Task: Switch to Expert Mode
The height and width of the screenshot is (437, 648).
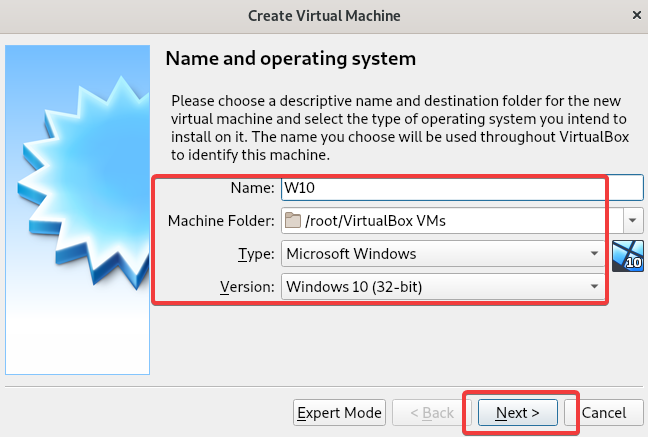Action: click(339, 413)
